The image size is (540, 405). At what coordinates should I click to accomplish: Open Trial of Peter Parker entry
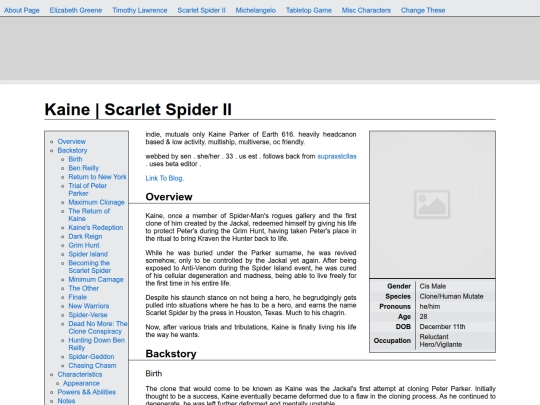(x=87, y=189)
